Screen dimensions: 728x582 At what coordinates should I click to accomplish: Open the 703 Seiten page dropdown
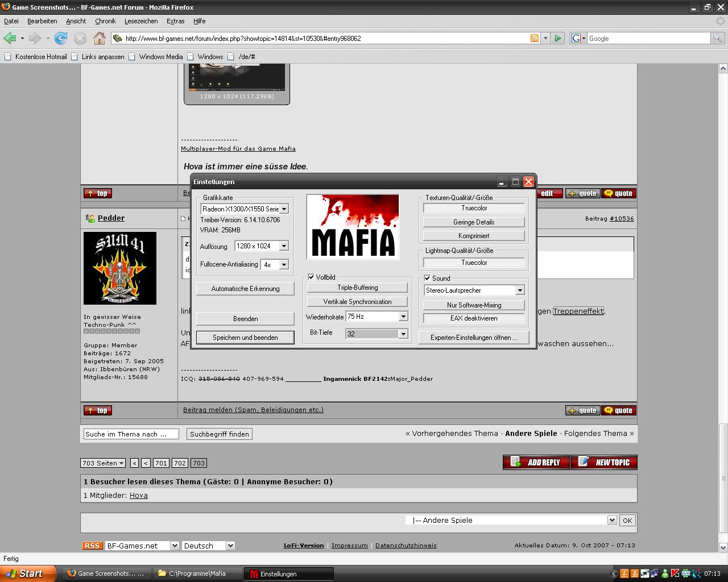pyautogui.click(x=103, y=463)
